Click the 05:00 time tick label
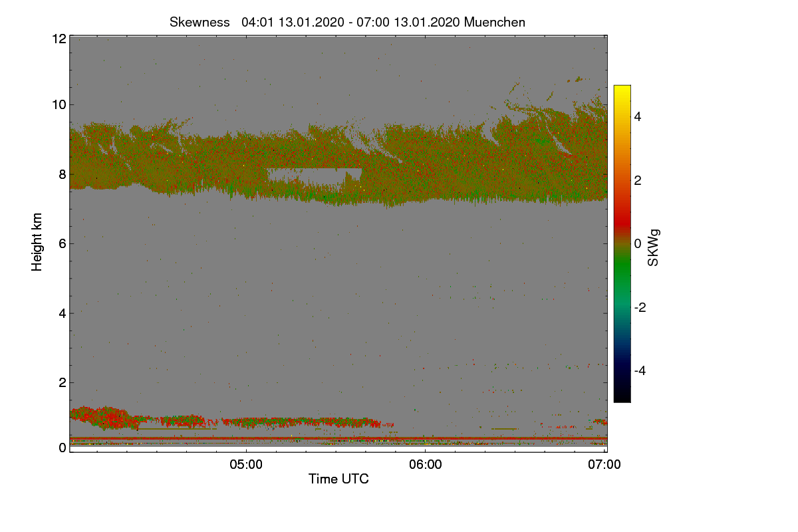The image size is (798, 532). pyautogui.click(x=246, y=465)
